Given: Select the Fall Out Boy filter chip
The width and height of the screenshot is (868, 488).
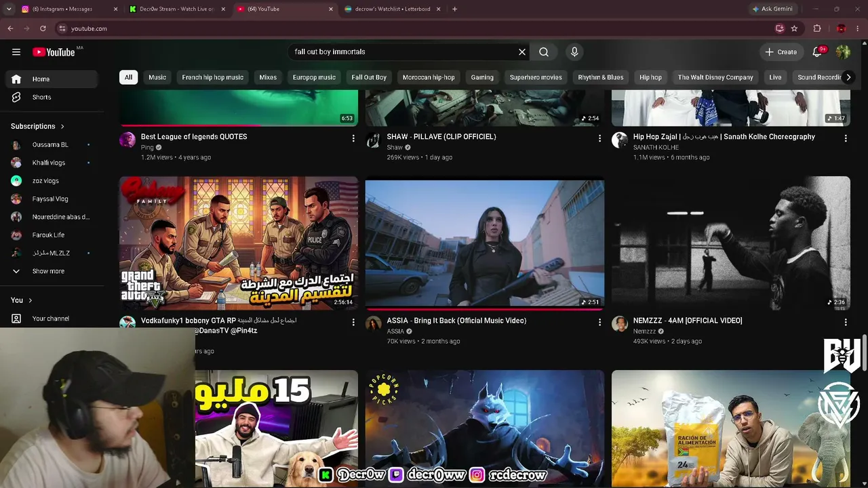Looking at the screenshot, I should click(x=369, y=77).
